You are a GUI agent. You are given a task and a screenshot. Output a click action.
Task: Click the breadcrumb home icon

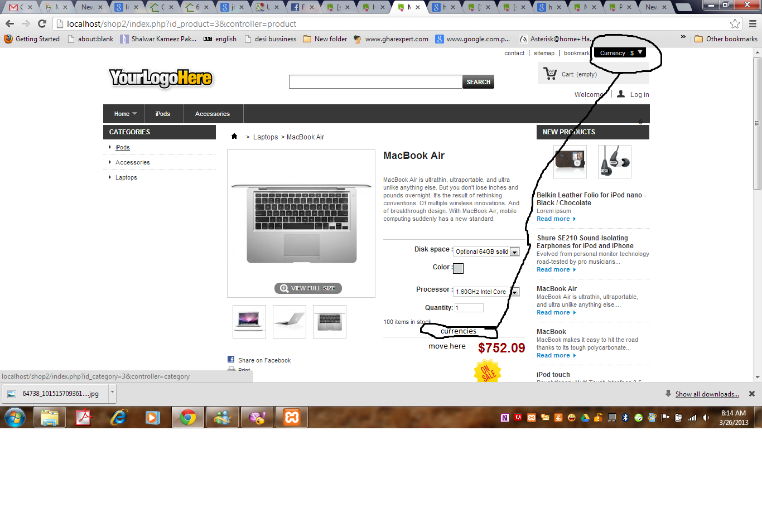point(234,136)
